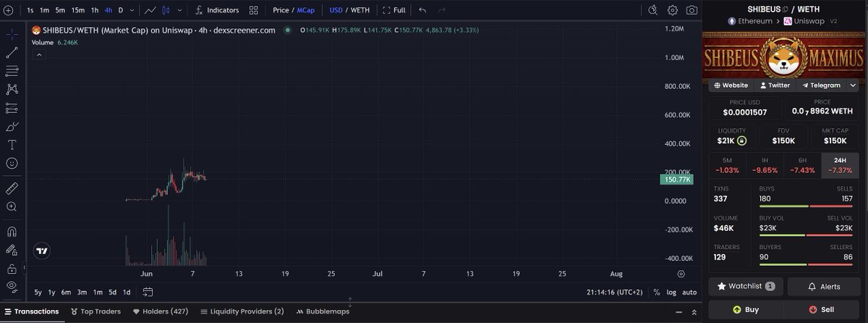Expand the bottom panel with double chevron
Viewport: 868px width, 323px height.
point(694,312)
